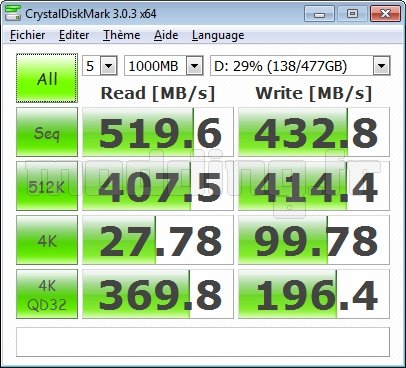Click the empty comment field at bottom
The image size is (406, 368).
tap(203, 342)
